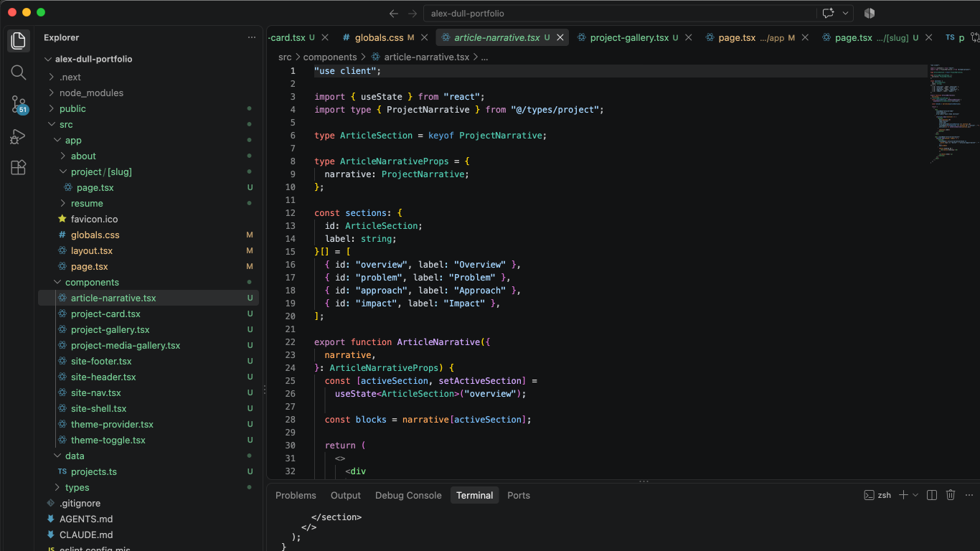
Task: Select components in the breadcrumb path
Action: (330, 57)
